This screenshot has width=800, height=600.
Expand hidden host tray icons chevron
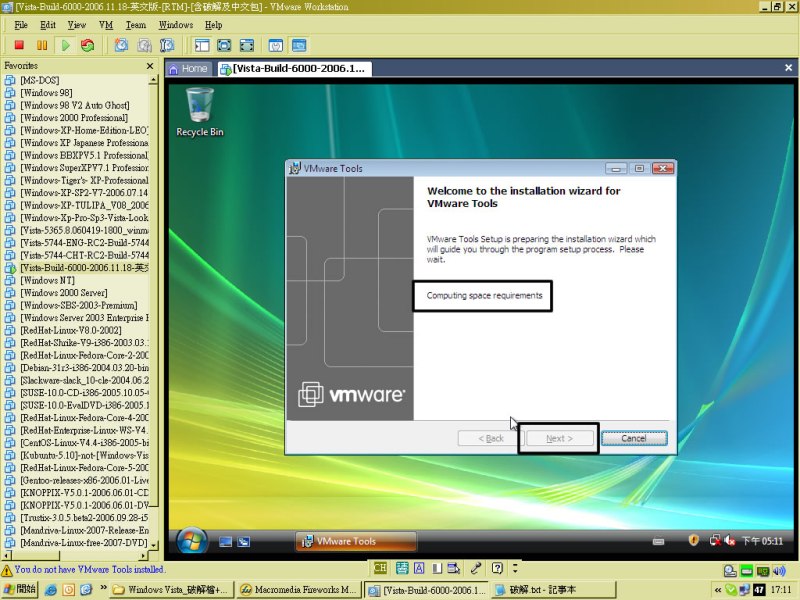coord(718,590)
